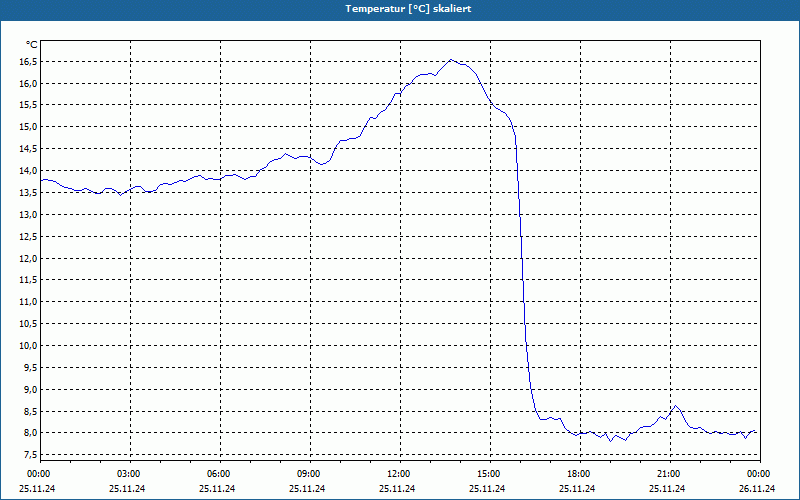Pick the '18:00' time axis label
800x500 pixels.
[580, 474]
